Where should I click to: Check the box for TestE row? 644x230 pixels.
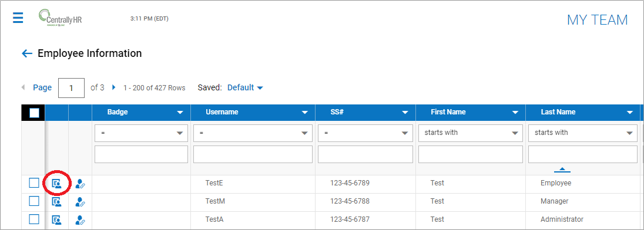(x=34, y=183)
